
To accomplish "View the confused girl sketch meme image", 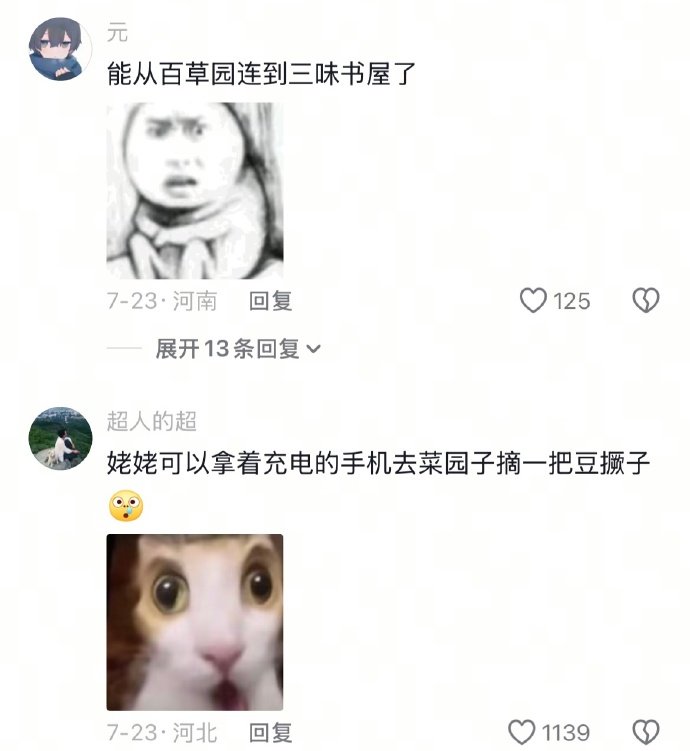I will point(194,191).
